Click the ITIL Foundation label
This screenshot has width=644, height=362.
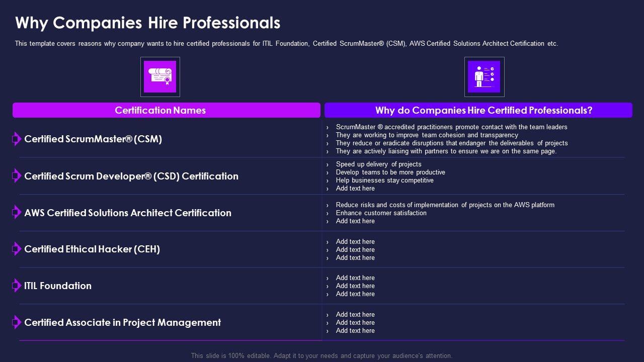58,286
